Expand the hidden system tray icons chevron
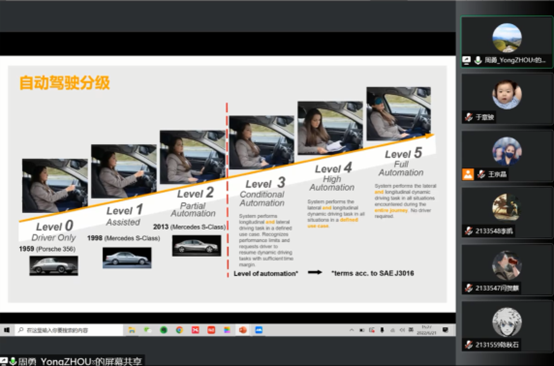 (352, 330)
